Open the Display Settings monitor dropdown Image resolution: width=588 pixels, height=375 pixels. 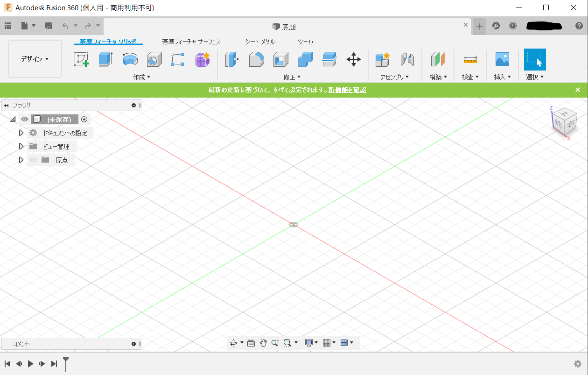point(311,343)
